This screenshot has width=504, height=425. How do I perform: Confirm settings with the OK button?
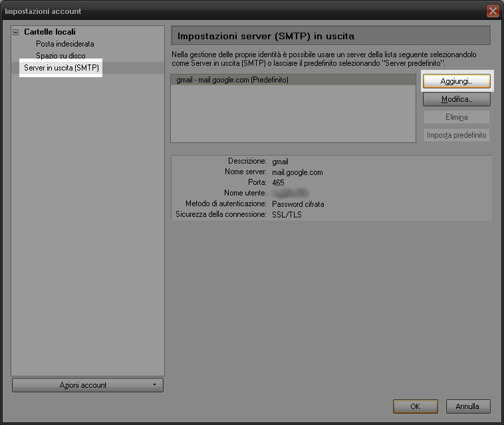coord(415,406)
